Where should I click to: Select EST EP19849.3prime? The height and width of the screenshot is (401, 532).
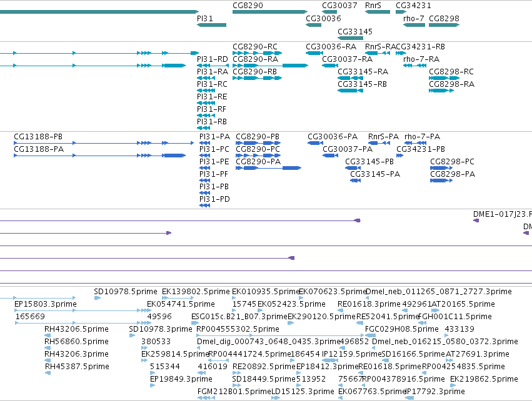point(153,385)
